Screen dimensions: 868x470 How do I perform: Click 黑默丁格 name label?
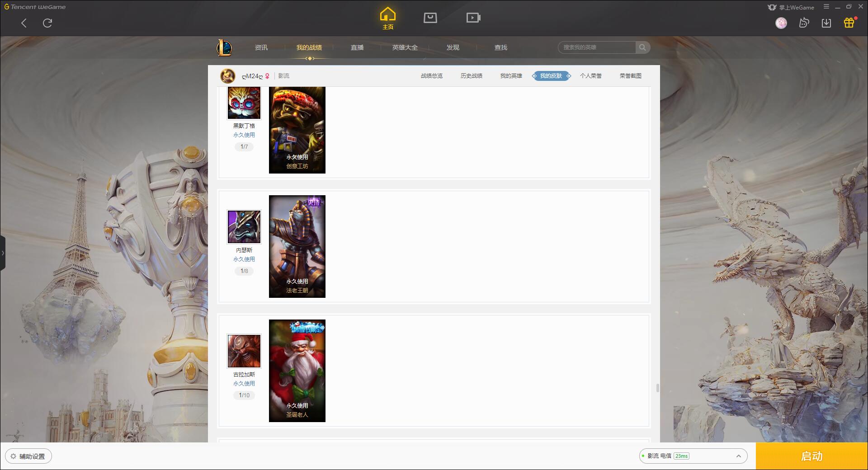click(244, 126)
